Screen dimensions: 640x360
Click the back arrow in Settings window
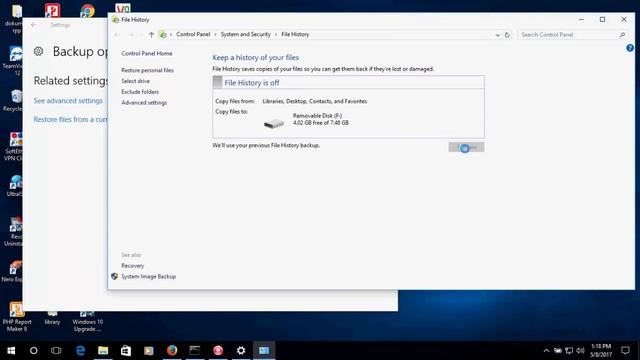pyautogui.click(x=33, y=25)
